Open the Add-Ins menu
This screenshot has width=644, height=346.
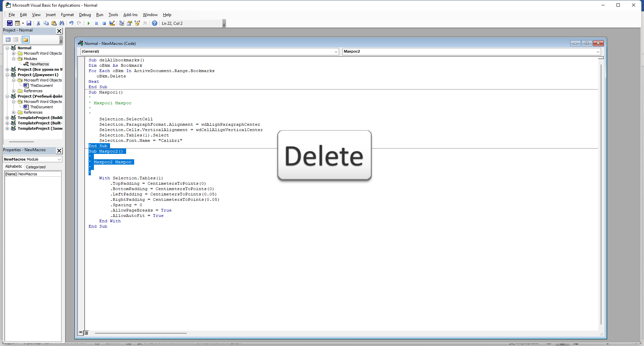pyautogui.click(x=130, y=15)
